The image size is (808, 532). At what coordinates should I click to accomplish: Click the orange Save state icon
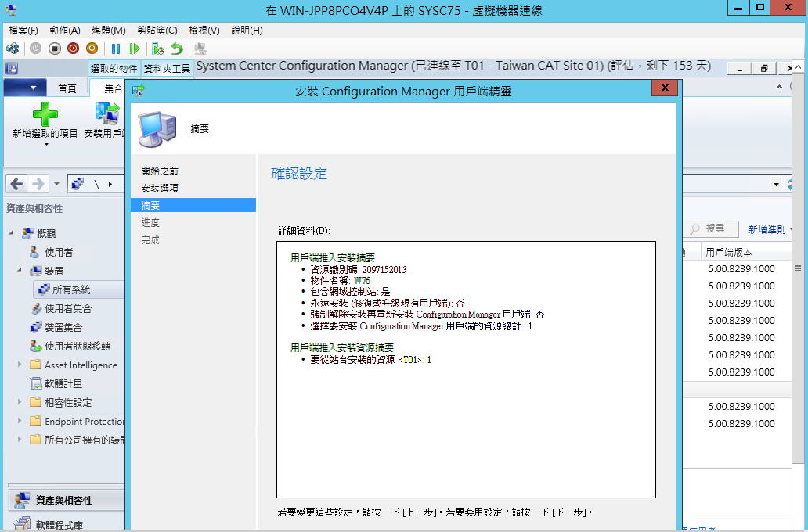tap(92, 49)
